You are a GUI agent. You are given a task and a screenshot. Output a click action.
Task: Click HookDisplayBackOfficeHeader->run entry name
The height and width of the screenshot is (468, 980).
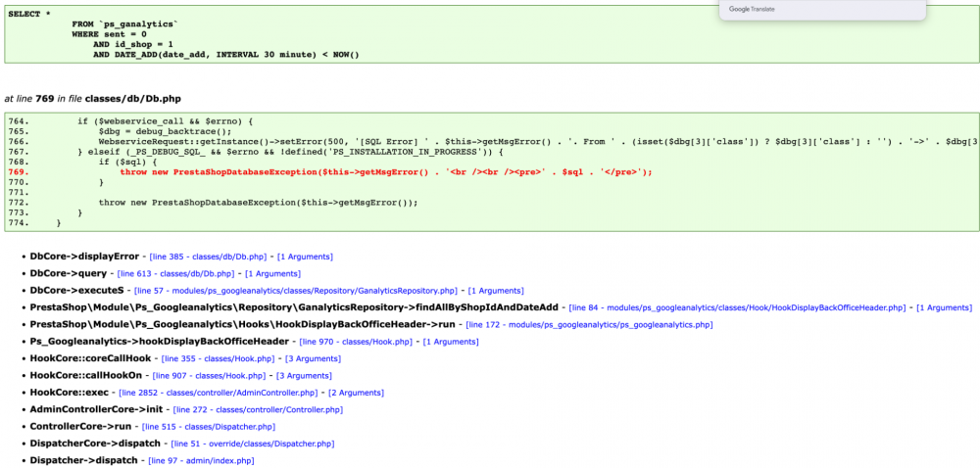[x=243, y=324]
